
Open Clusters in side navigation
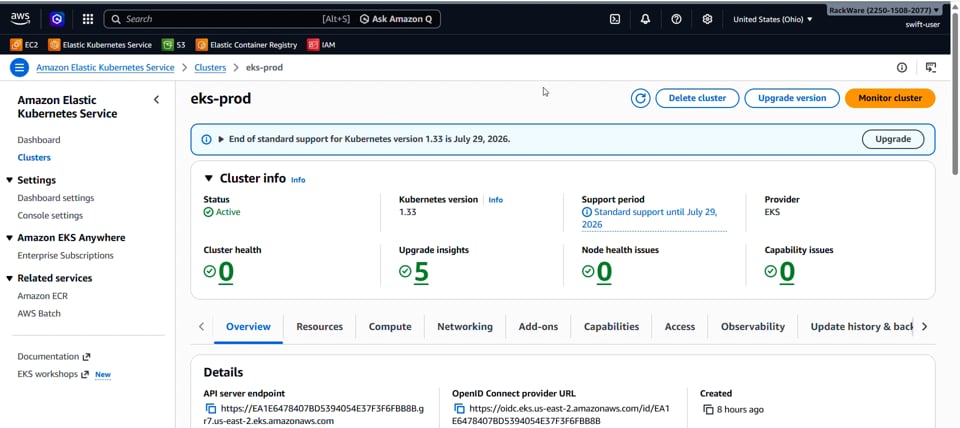(x=34, y=157)
